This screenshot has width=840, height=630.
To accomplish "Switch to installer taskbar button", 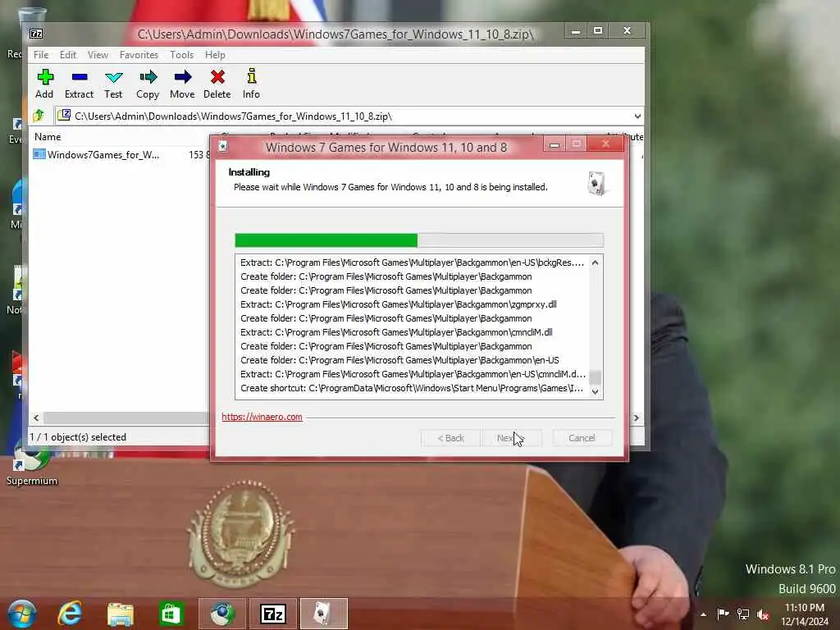I will (x=323, y=614).
